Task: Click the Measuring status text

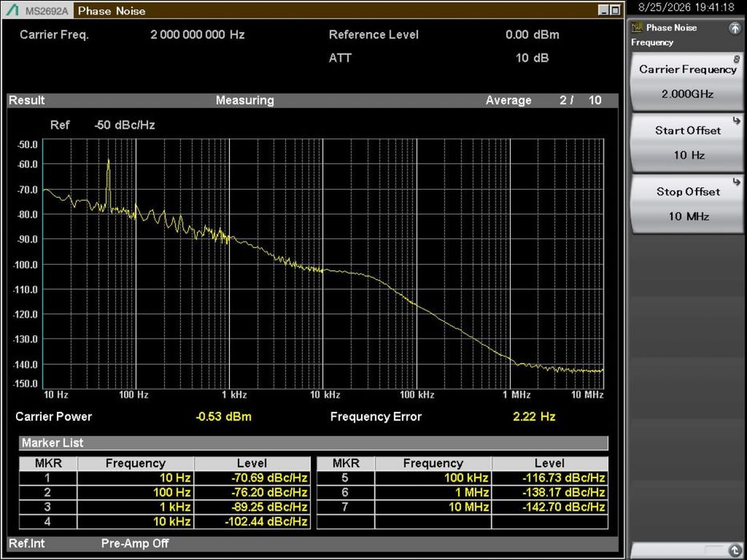Action: click(x=245, y=101)
